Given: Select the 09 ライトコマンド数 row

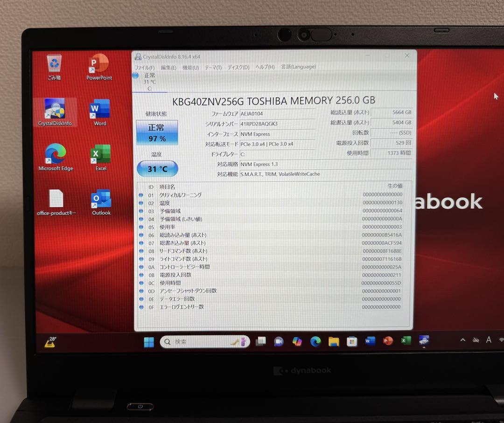Looking at the screenshot, I should pyautogui.click(x=271, y=259).
